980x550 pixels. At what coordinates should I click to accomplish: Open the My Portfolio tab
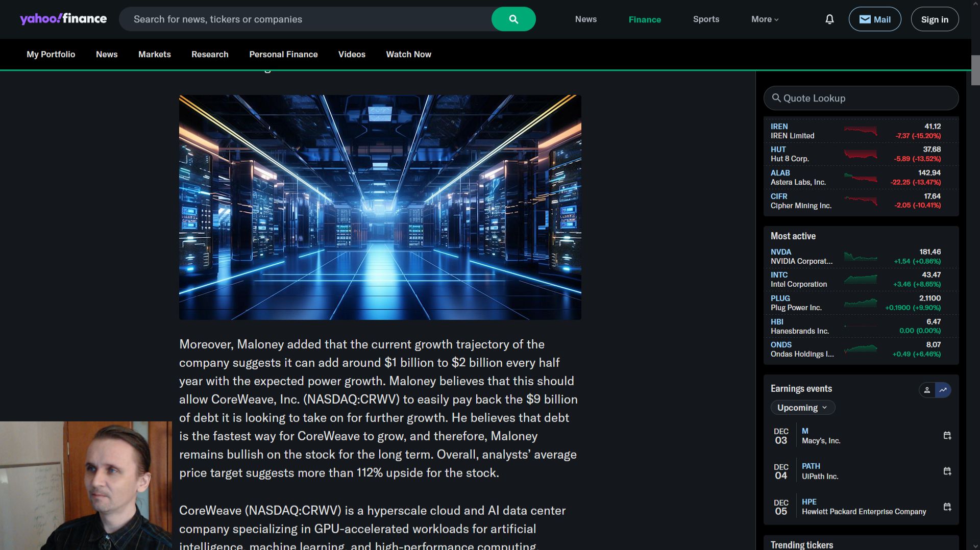51,54
